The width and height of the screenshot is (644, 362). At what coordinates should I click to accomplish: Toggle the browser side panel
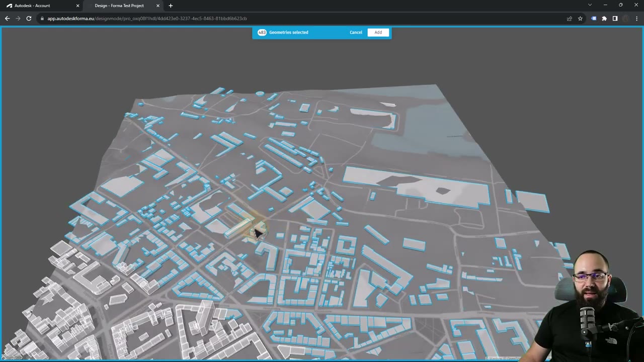[x=615, y=19]
